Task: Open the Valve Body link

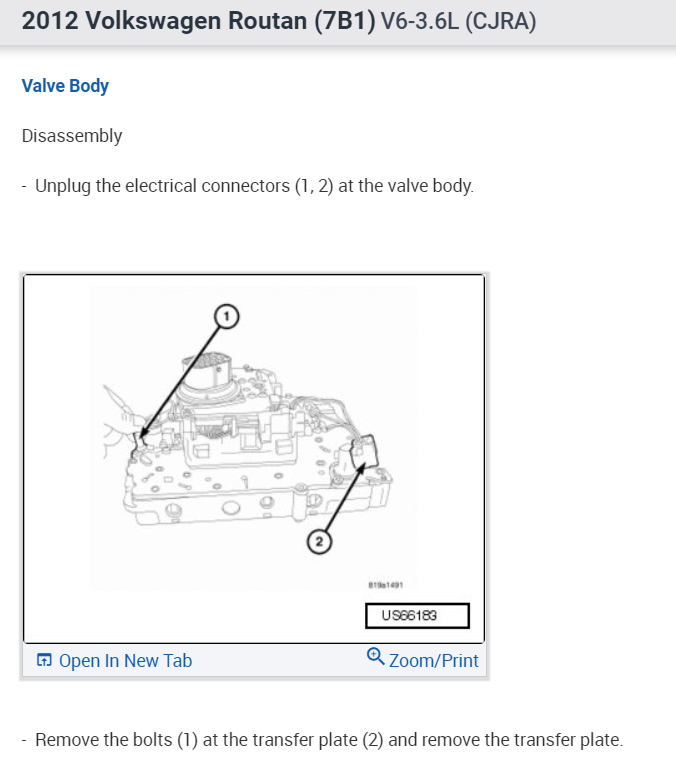Action: tap(65, 86)
